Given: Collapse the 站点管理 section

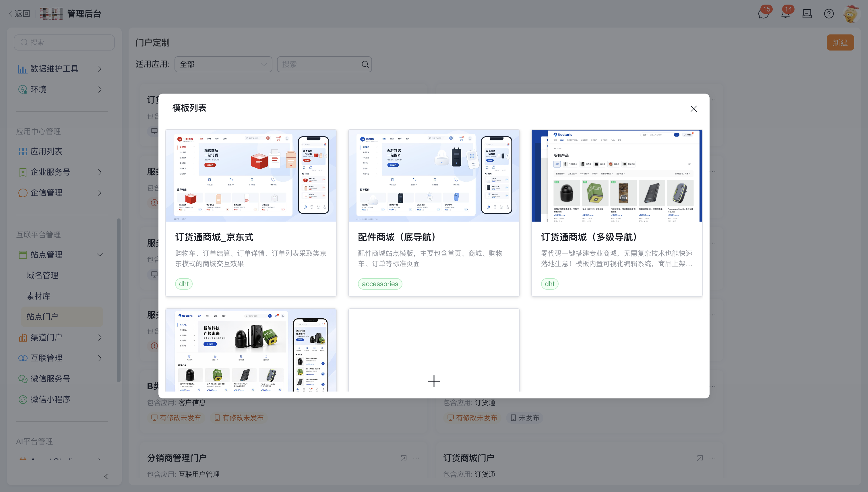Looking at the screenshot, I should [61, 255].
